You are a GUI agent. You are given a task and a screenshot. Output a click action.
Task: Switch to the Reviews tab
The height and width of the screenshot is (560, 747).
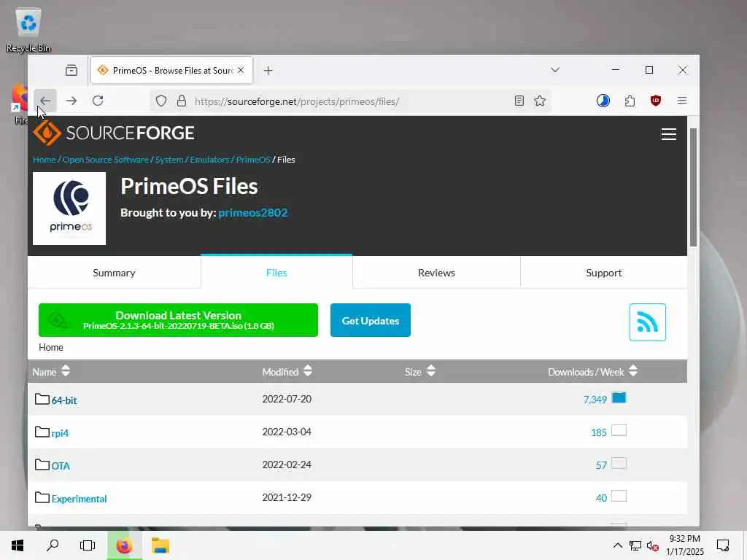point(436,273)
